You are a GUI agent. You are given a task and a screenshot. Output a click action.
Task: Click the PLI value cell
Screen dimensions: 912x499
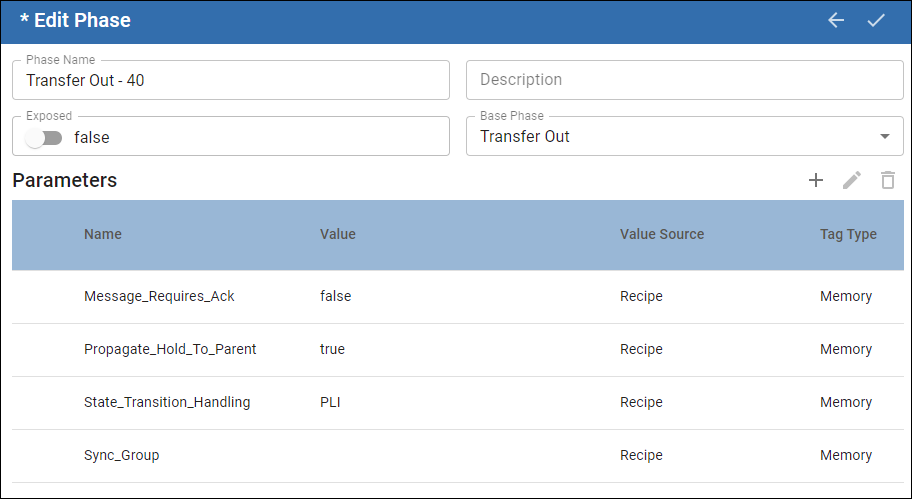[330, 402]
